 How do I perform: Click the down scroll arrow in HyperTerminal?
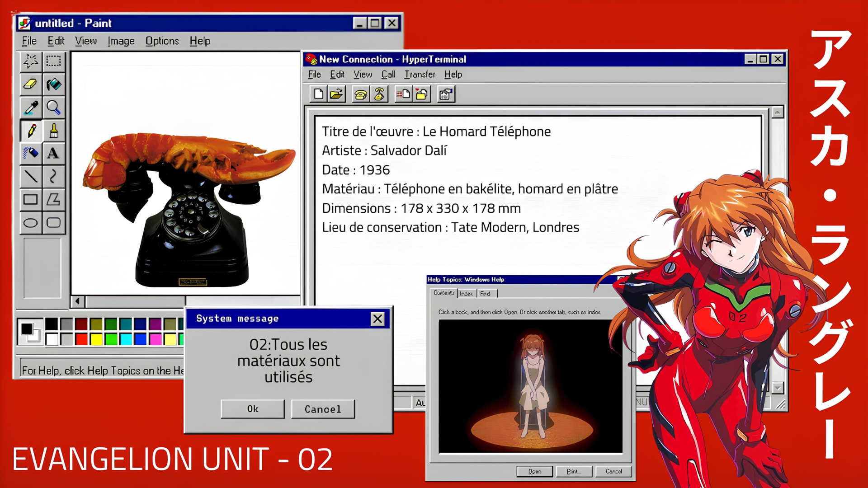pos(778,388)
